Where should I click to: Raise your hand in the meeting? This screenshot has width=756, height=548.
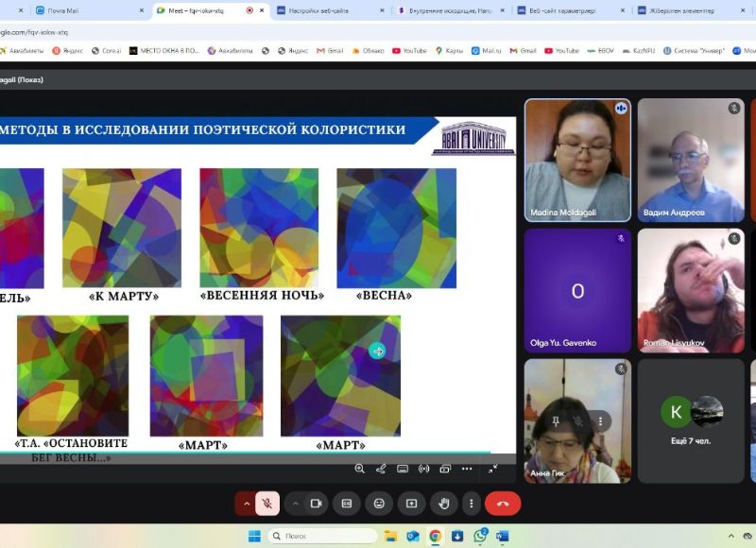tap(443, 504)
